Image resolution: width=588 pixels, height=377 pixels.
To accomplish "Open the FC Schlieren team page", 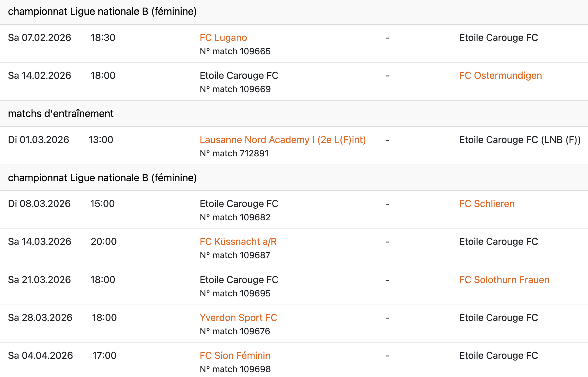I will click(487, 204).
